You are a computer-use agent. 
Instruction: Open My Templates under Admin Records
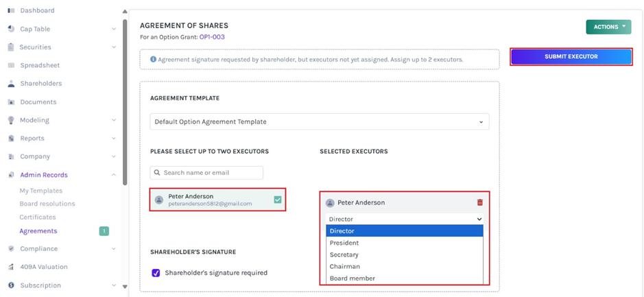(41, 191)
